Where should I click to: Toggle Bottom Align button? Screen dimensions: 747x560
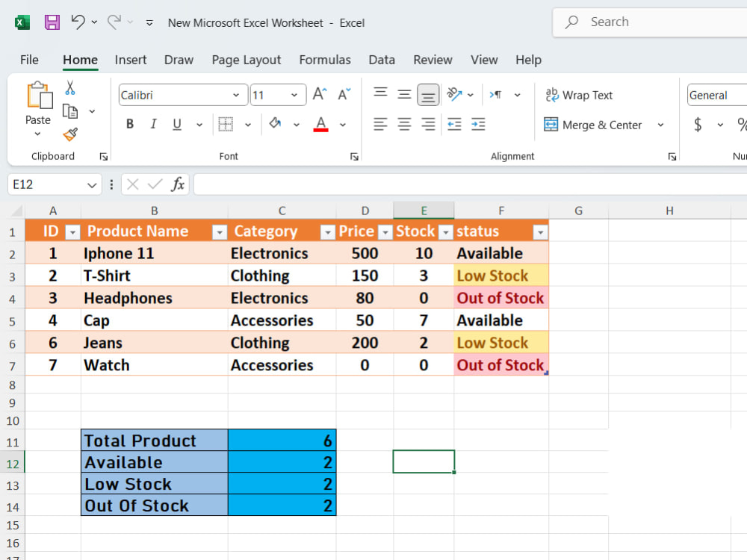click(428, 95)
